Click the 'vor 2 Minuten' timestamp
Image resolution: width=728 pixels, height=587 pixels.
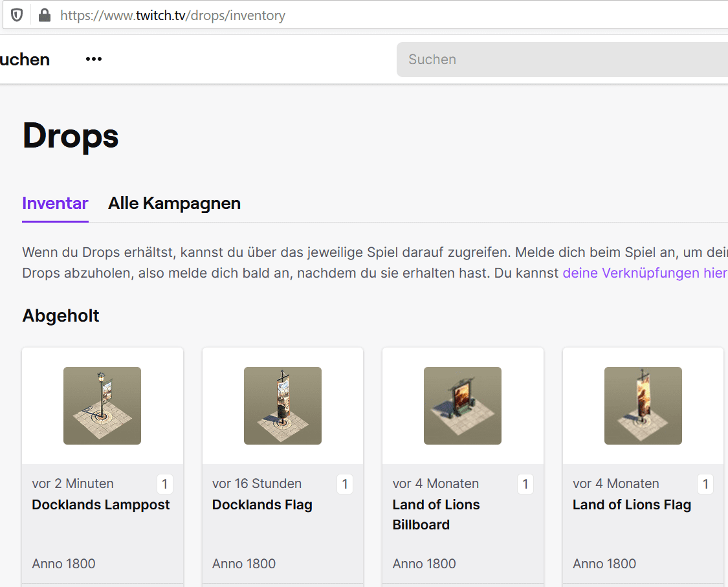pos(73,483)
